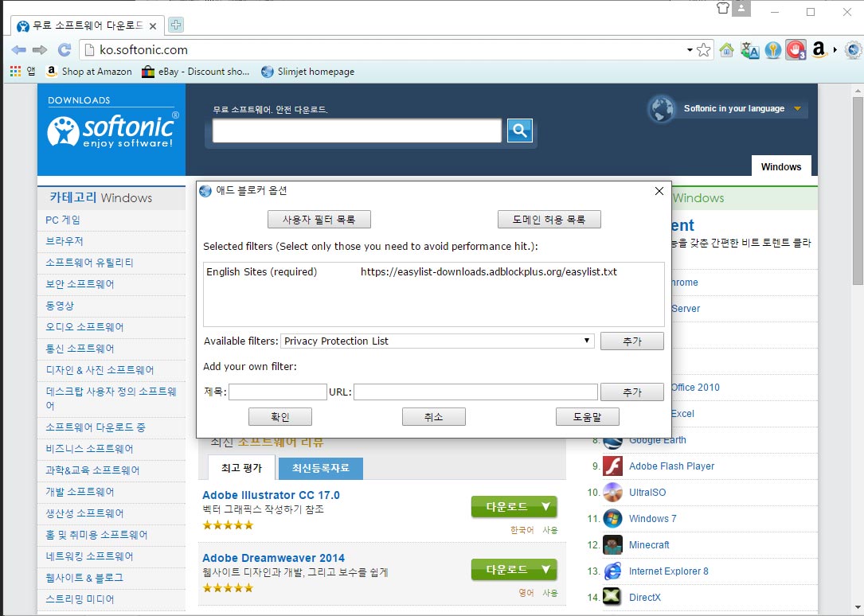Screen dimensions: 864x616
Task: Switch to the 최고 평가 tab
Action: [241, 468]
